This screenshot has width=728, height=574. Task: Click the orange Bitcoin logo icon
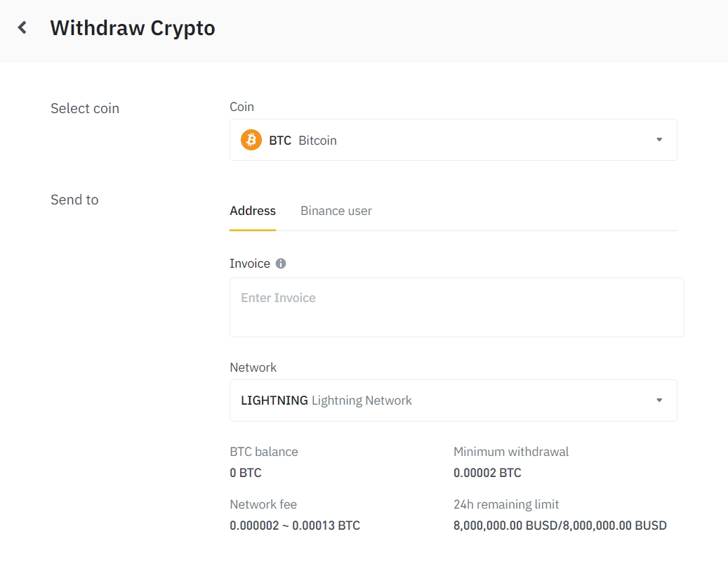click(x=251, y=140)
